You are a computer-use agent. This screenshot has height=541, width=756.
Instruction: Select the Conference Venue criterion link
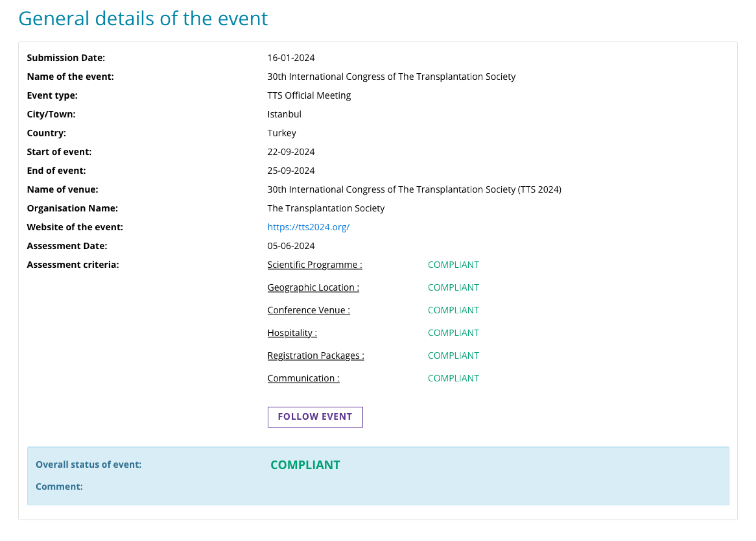308,310
